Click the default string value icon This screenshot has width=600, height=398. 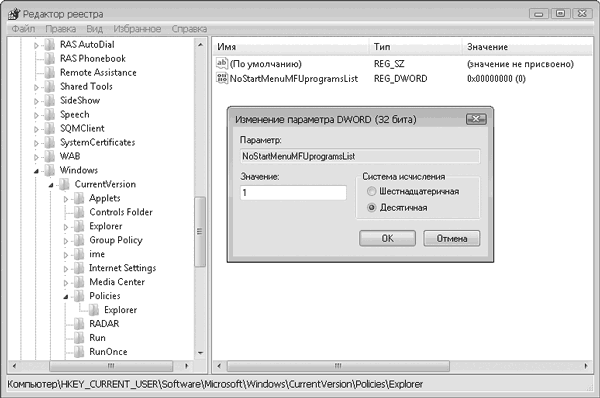click(x=222, y=64)
